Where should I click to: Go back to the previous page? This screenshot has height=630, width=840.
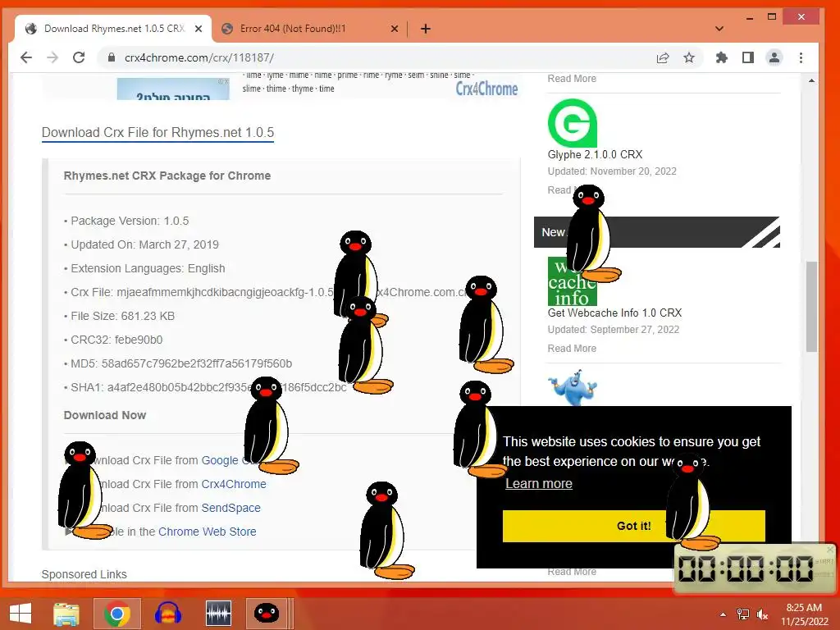[25, 57]
